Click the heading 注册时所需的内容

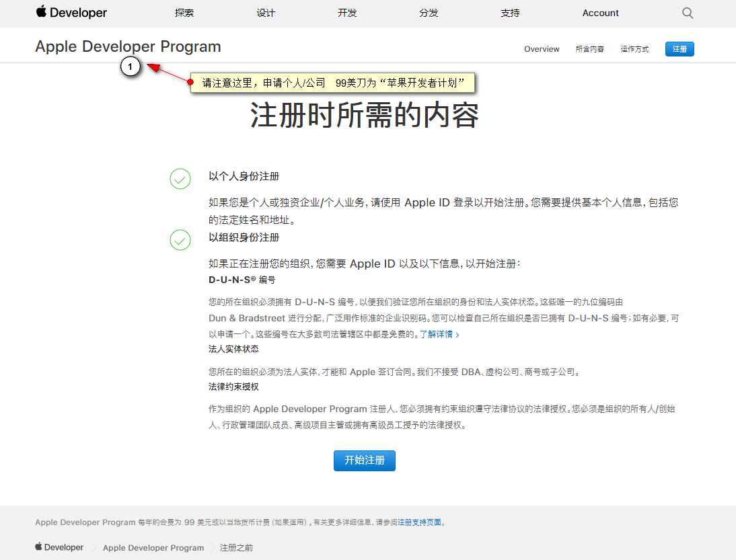pos(364,115)
